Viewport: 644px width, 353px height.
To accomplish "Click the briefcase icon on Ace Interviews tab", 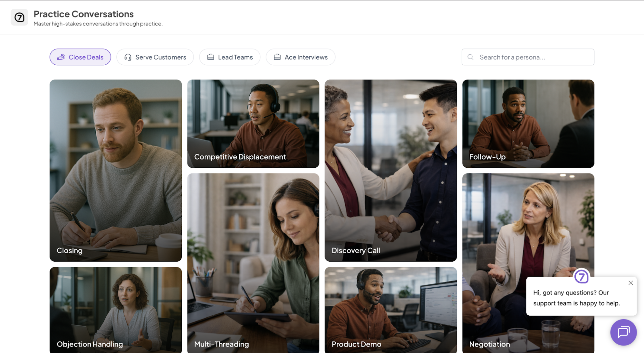I will [x=277, y=57].
